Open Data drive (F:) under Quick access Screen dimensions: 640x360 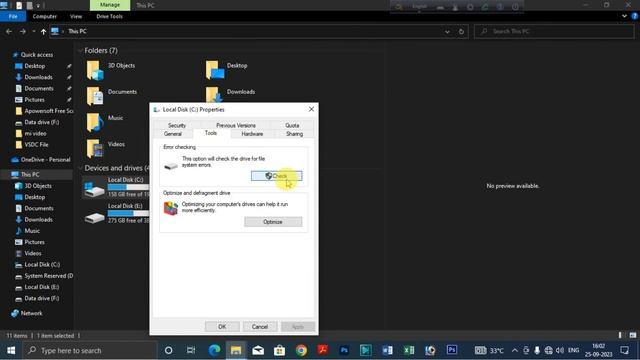(42, 122)
